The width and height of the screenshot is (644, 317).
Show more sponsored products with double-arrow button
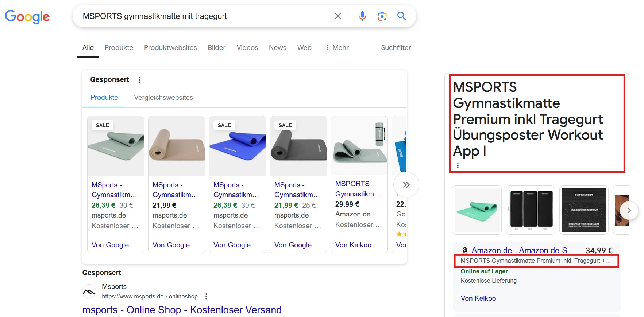coord(406,185)
